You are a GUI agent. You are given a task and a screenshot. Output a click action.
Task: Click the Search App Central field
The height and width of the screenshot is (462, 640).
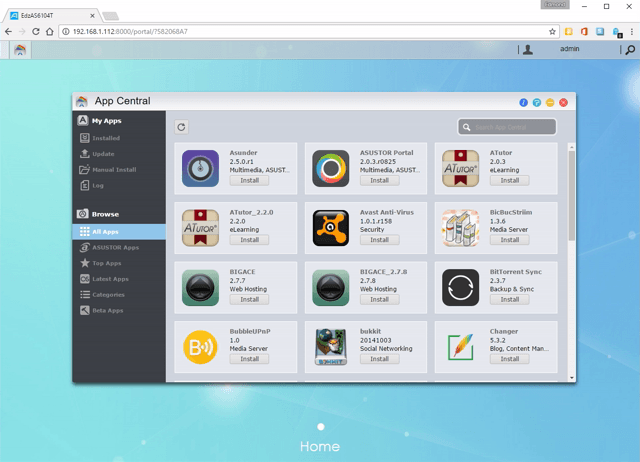pos(507,127)
